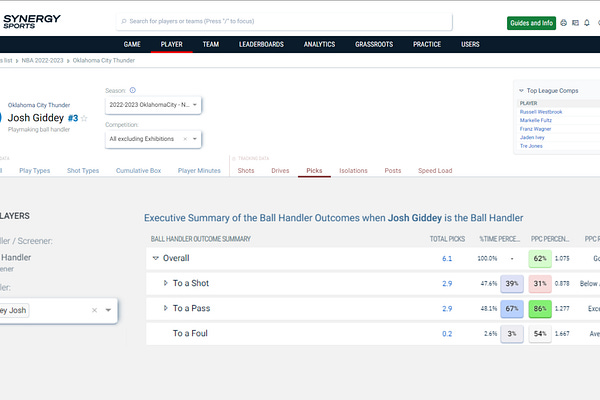
Task: Open the Season dropdown
Action: 153,105
